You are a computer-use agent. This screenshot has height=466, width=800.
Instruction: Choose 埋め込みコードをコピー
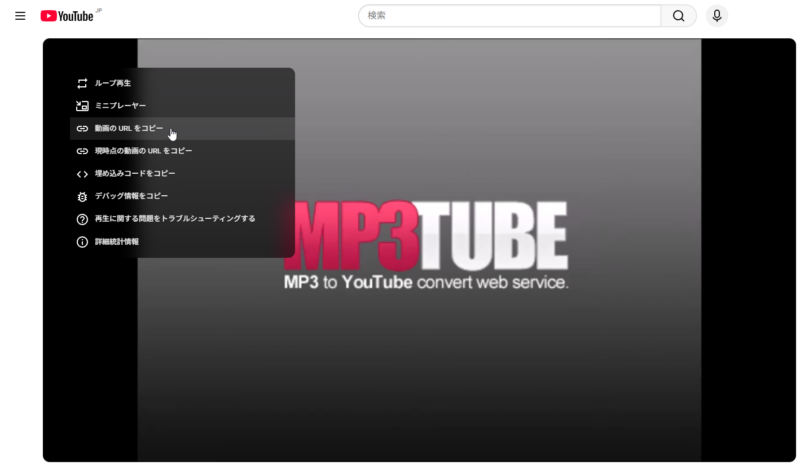pyautogui.click(x=182, y=174)
